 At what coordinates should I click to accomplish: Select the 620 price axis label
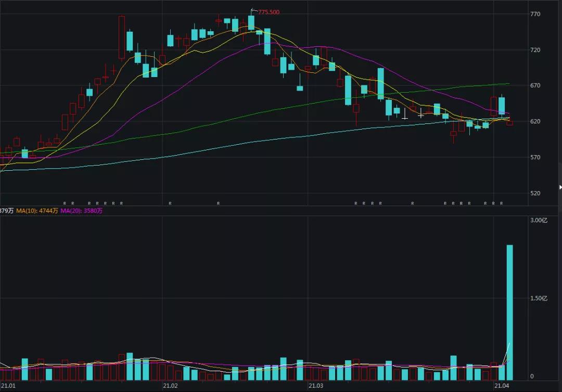pos(535,121)
